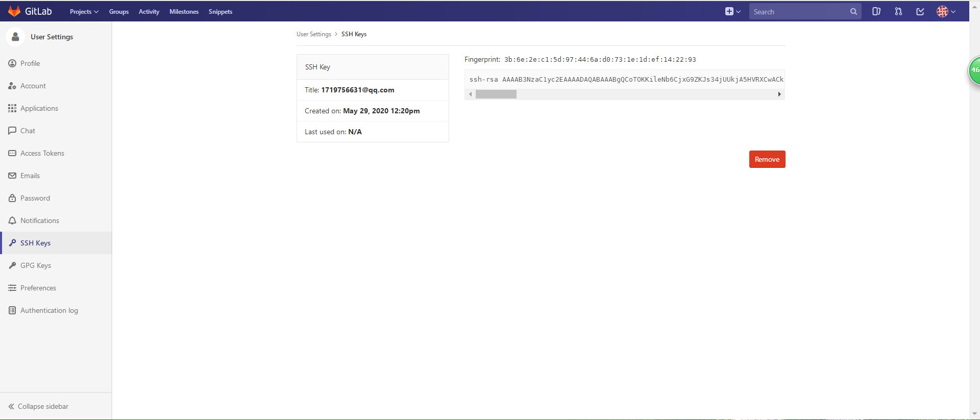Open Notifications settings
This screenshot has width=980, height=420.
(x=40, y=220)
